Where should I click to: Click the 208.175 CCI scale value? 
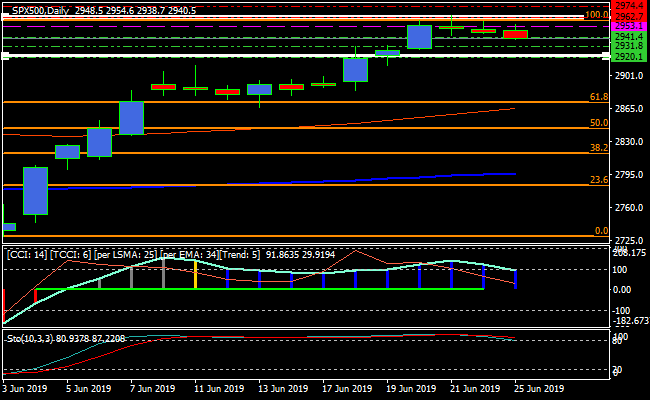[x=629, y=253]
